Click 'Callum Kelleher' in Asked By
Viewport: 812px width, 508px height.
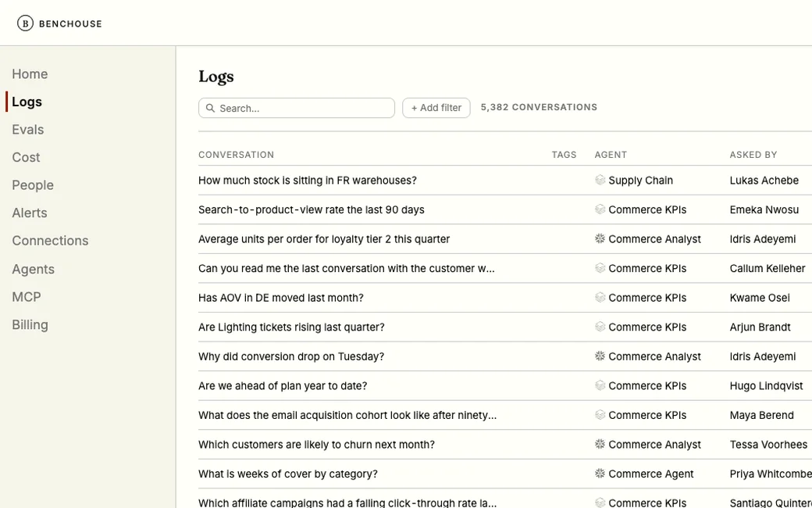pyautogui.click(x=767, y=269)
